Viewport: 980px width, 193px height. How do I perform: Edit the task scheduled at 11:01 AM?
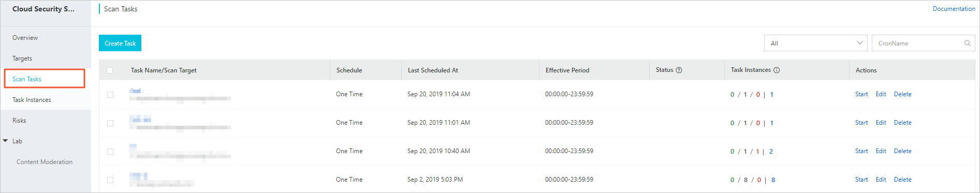click(881, 123)
